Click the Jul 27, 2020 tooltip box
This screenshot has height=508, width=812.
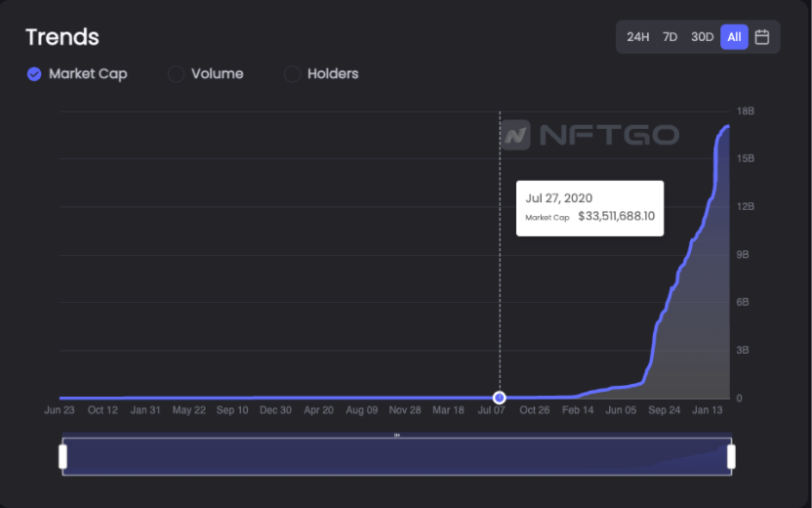click(x=589, y=208)
